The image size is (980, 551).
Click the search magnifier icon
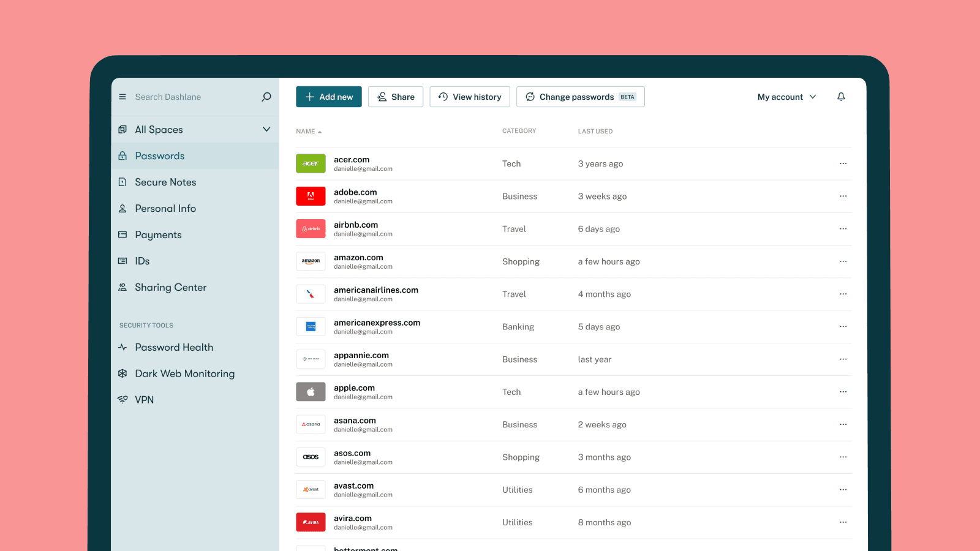coord(266,97)
